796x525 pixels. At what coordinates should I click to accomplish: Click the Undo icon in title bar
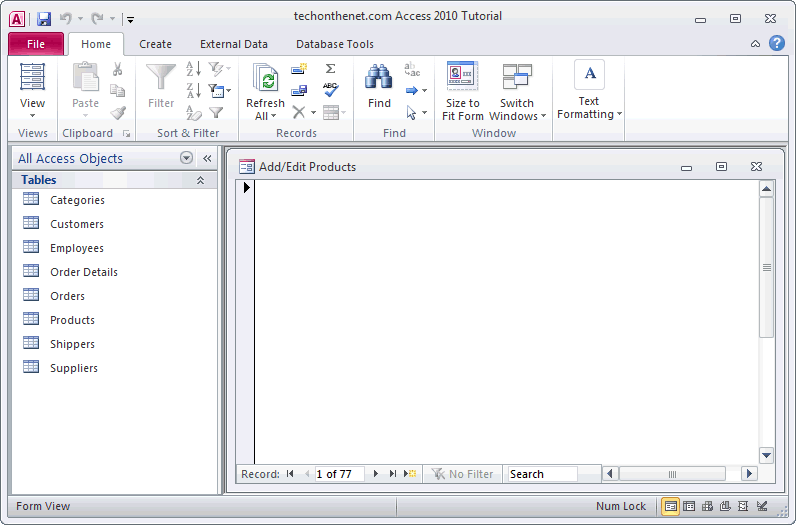[65, 19]
